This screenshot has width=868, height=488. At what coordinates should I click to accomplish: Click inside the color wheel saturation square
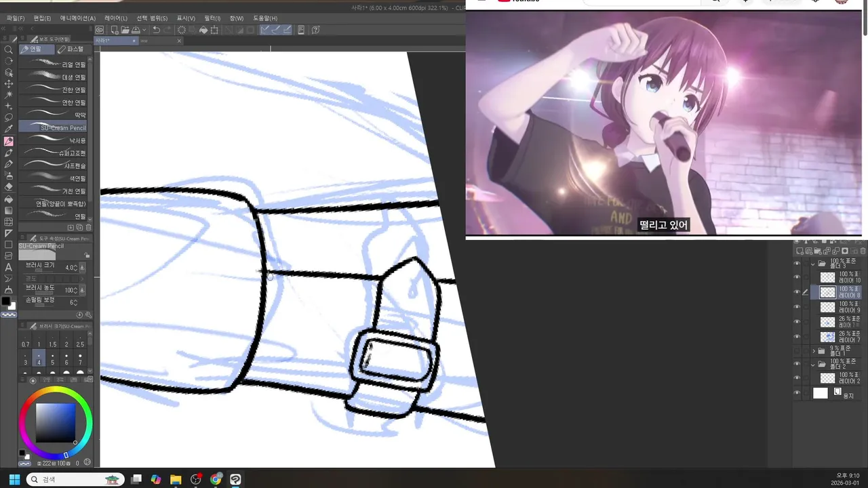point(56,423)
